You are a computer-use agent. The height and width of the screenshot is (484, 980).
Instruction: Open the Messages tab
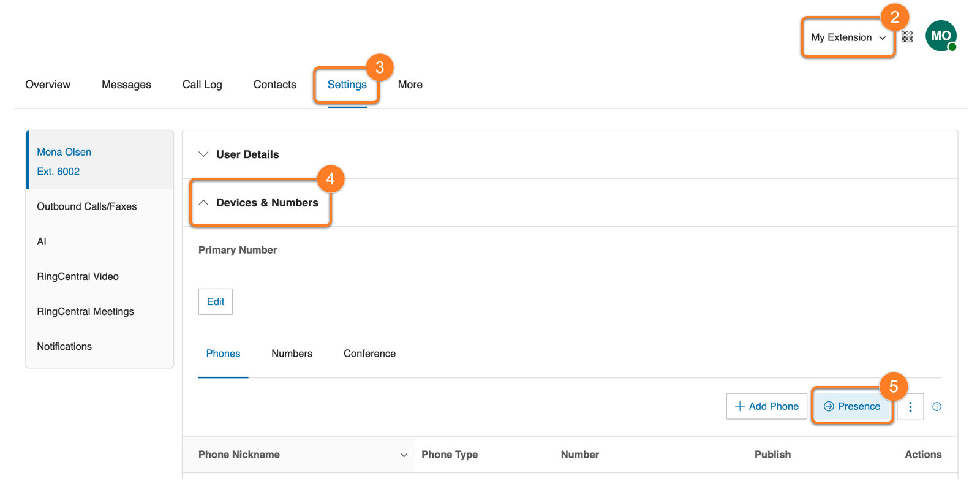(x=126, y=85)
